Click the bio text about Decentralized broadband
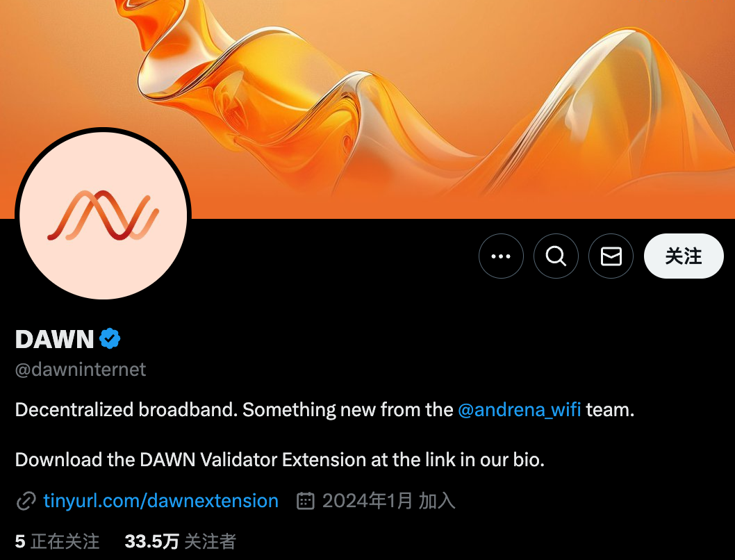 [324, 410]
